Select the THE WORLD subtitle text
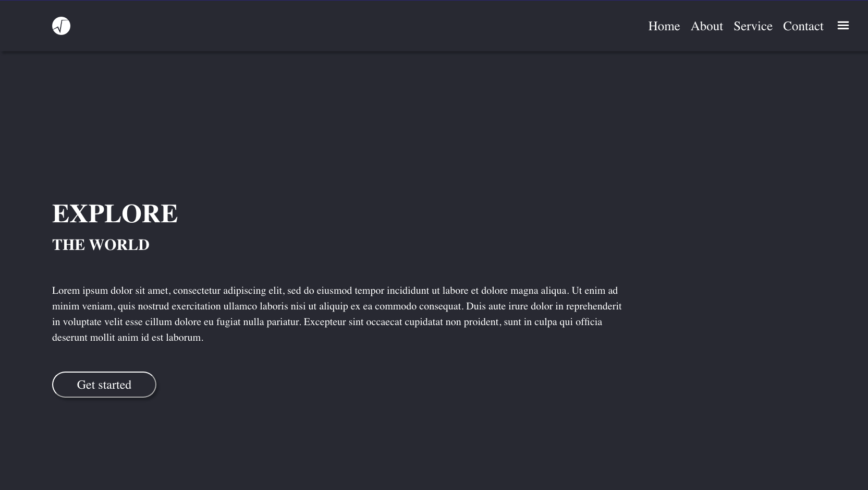The height and width of the screenshot is (490, 868). coord(101,244)
